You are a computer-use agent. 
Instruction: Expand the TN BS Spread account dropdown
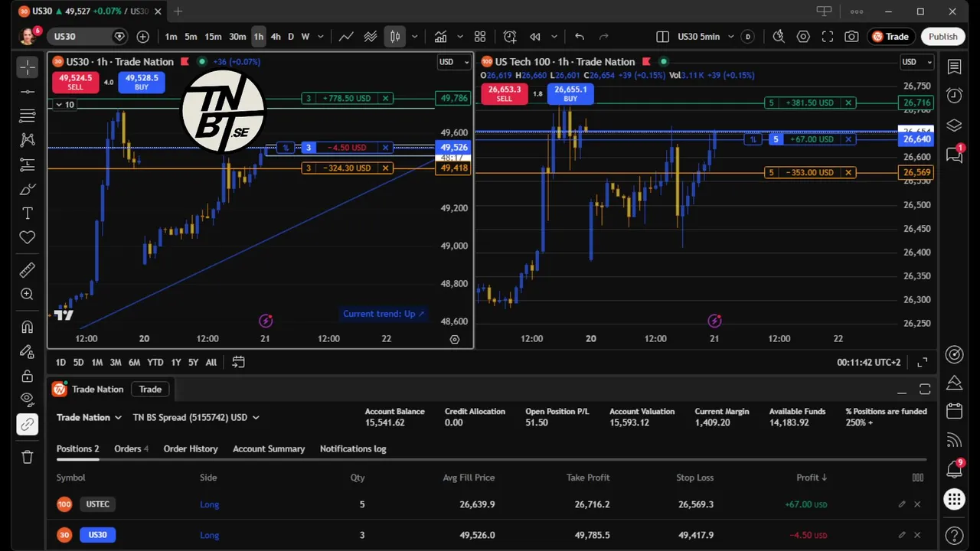tap(196, 417)
